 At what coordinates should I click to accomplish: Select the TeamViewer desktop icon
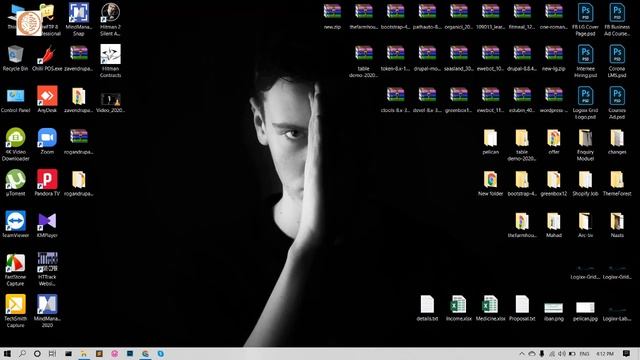[x=16, y=224]
